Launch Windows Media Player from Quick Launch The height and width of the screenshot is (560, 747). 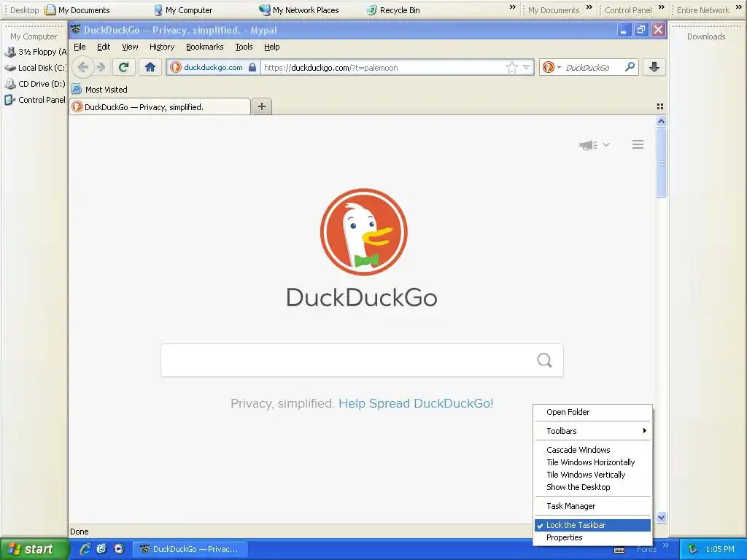pos(119,548)
